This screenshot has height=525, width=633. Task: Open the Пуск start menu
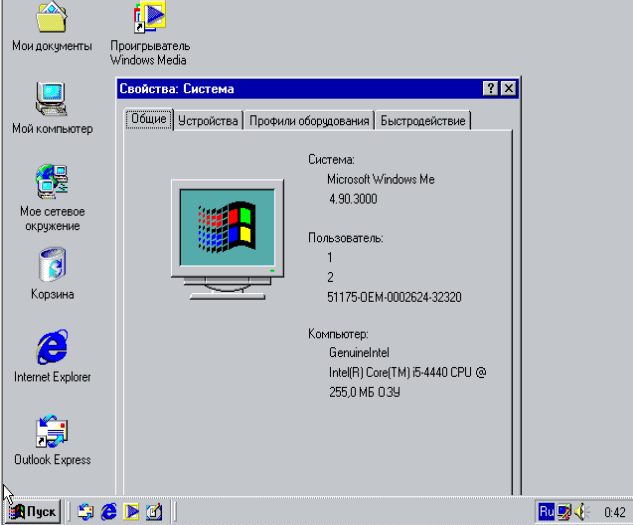tap(32, 512)
